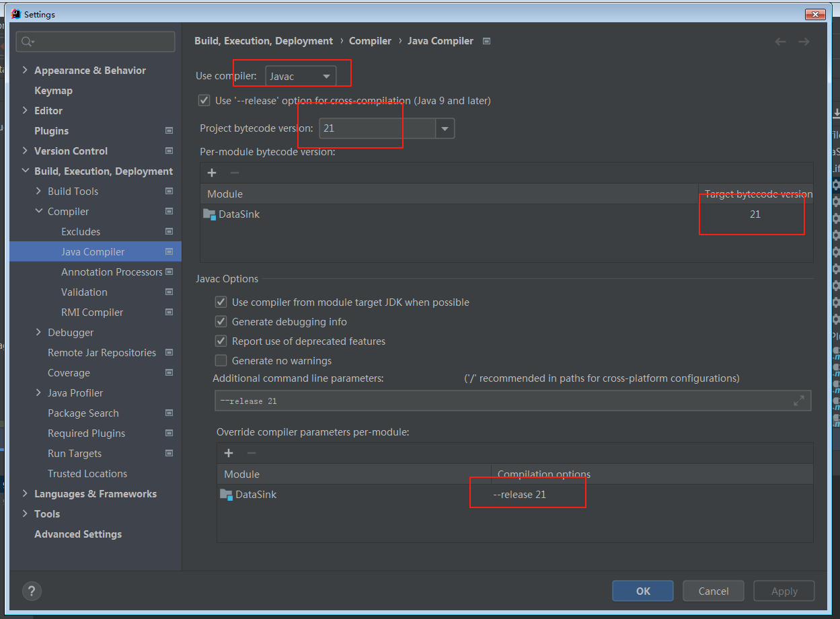Expand the Editor section
840x619 pixels.
point(26,110)
